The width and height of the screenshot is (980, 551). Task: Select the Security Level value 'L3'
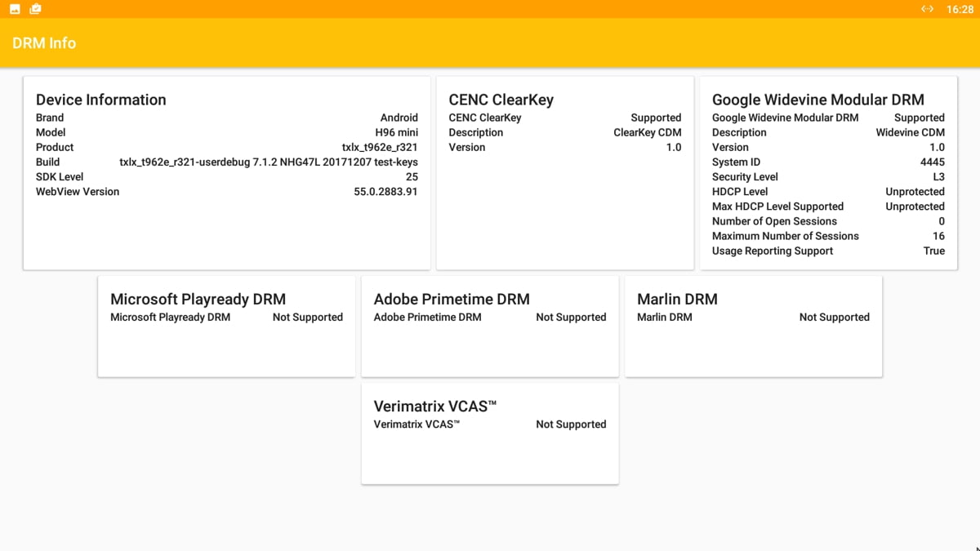click(938, 176)
